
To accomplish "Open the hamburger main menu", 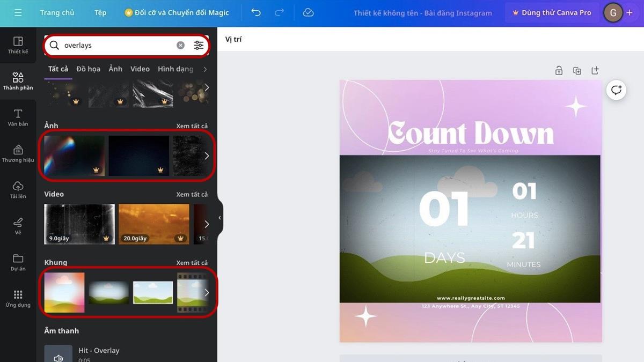I will (18, 12).
